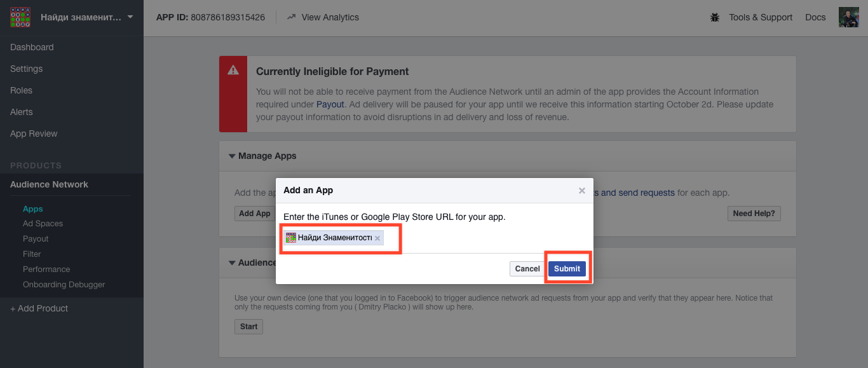This screenshot has width=868, height=368.
Task: Click the Start button for ad request testing
Action: 248,327
